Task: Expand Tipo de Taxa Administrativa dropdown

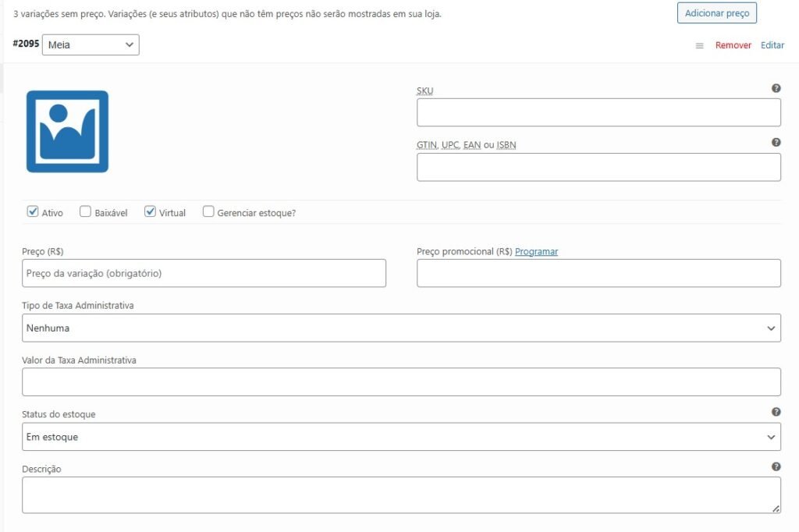Action: (x=401, y=328)
